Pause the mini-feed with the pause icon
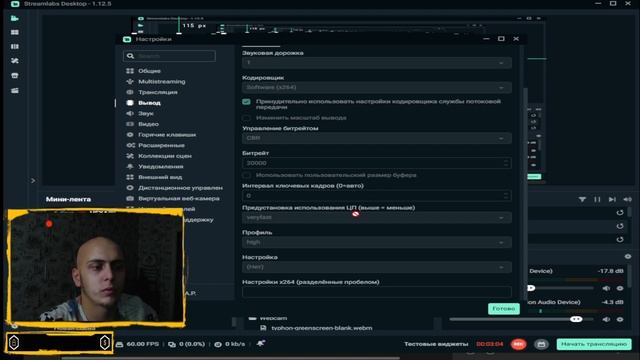The image size is (640, 360). (597, 199)
